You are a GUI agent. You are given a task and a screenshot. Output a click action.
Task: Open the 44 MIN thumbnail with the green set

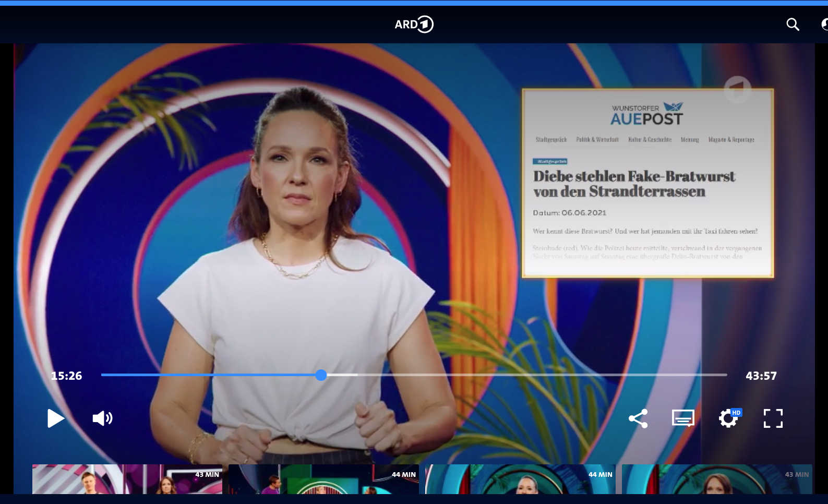tap(323, 479)
